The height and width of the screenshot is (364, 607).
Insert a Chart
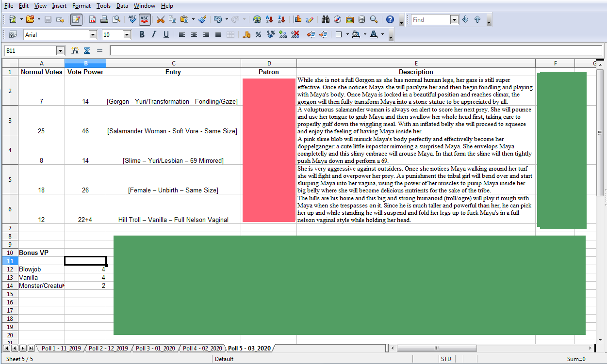[297, 20]
